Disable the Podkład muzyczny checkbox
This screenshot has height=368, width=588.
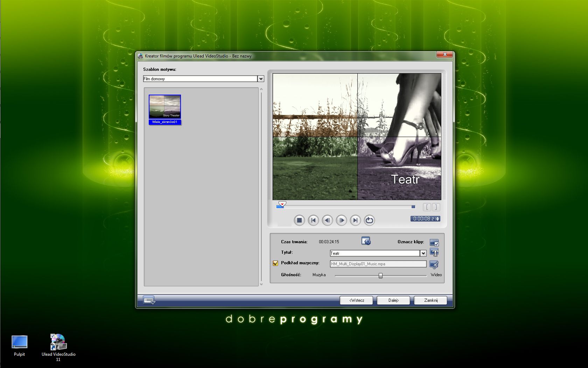coord(275,263)
